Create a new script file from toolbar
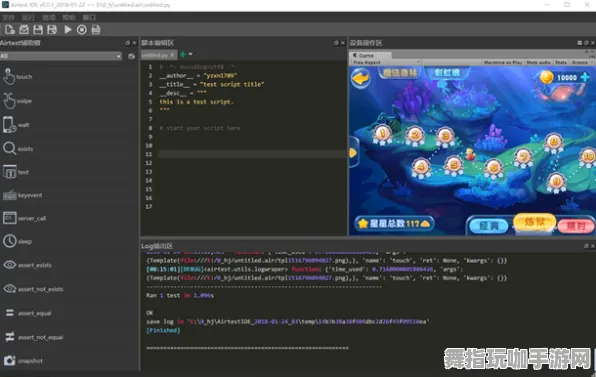Viewport: 596px width, 377px height. [x=10, y=30]
